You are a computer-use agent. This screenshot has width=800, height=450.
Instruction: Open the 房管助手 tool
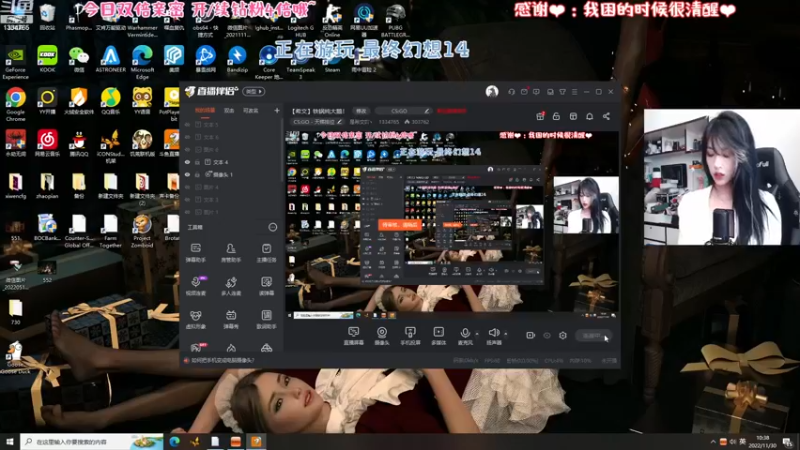click(231, 253)
